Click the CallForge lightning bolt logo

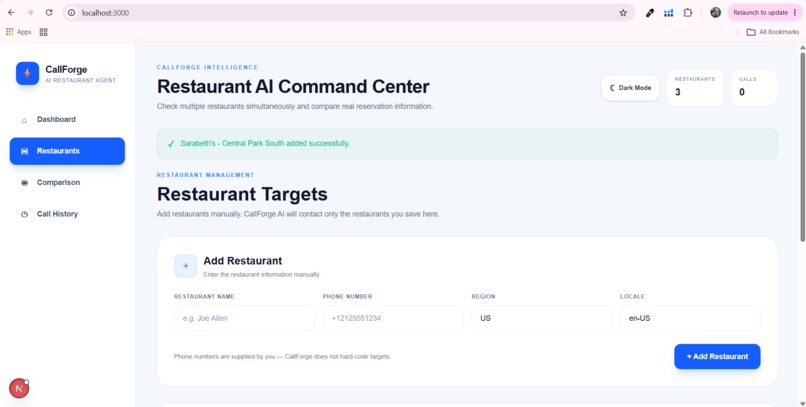tap(27, 73)
